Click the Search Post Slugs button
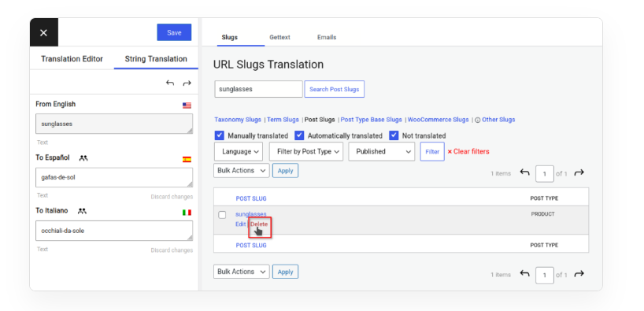 coord(335,89)
